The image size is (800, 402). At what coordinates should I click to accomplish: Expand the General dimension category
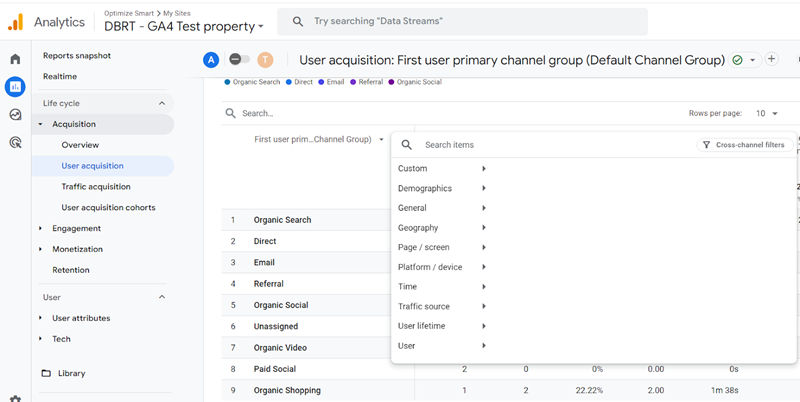(x=442, y=208)
